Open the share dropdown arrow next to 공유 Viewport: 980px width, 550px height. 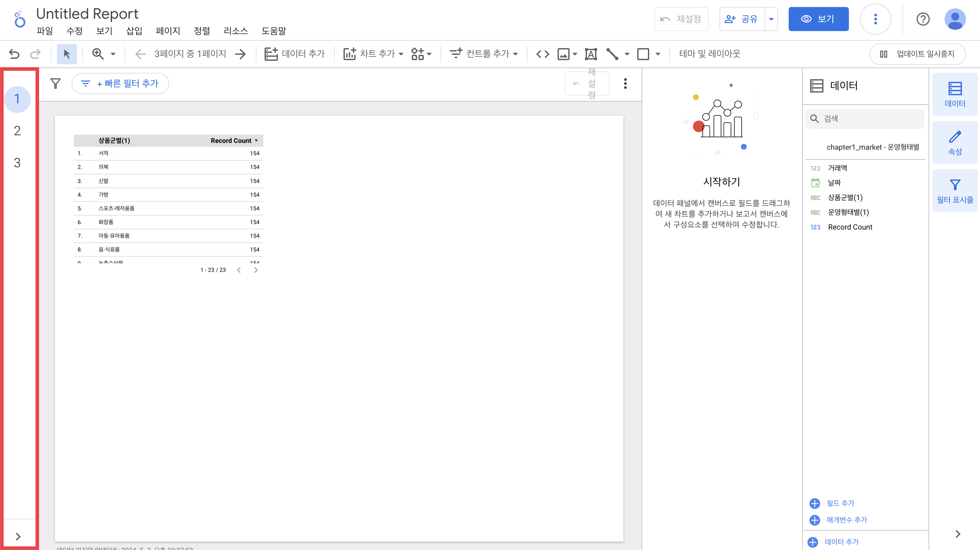click(771, 19)
